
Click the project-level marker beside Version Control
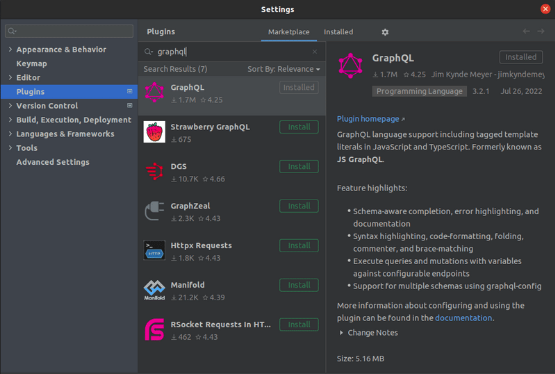[130, 105]
